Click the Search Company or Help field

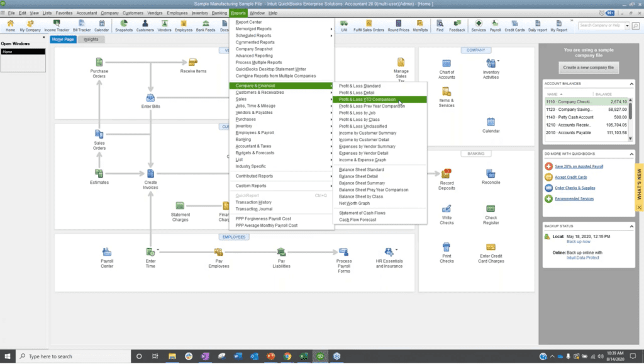[601, 25]
